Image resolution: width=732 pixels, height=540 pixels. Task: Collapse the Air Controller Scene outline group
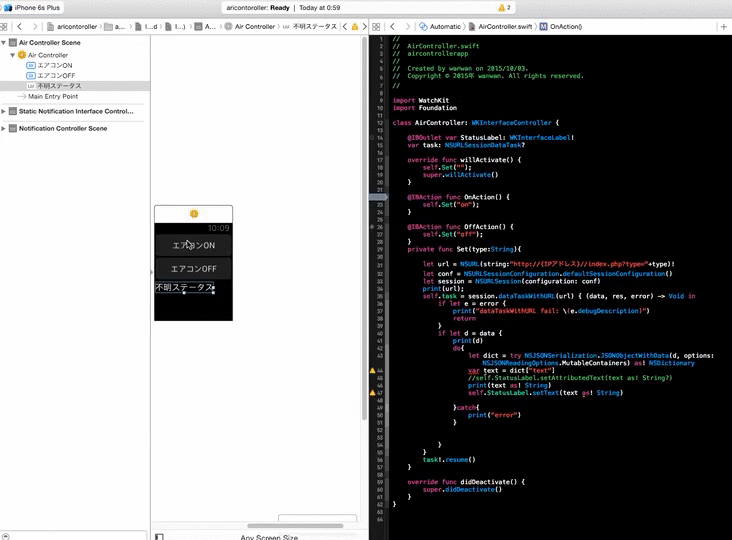[3, 42]
